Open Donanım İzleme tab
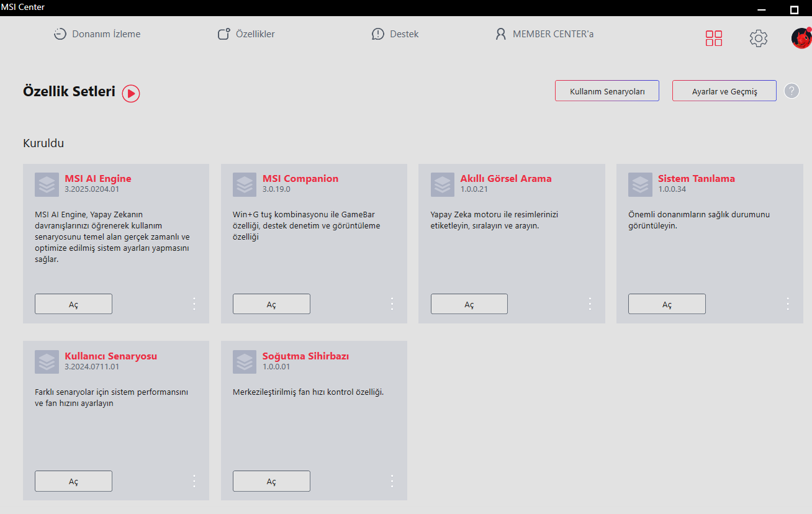Screen dimensions: 812x514 pos(97,34)
